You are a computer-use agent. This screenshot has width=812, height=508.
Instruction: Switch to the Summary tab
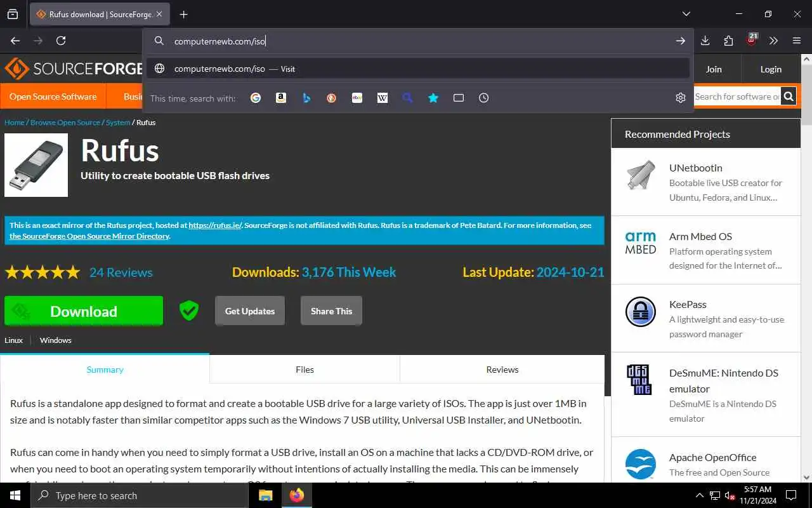[x=105, y=369]
